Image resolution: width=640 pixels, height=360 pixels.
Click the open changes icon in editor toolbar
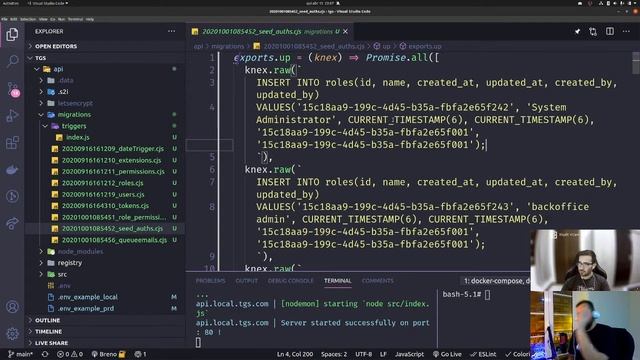pos(593,31)
